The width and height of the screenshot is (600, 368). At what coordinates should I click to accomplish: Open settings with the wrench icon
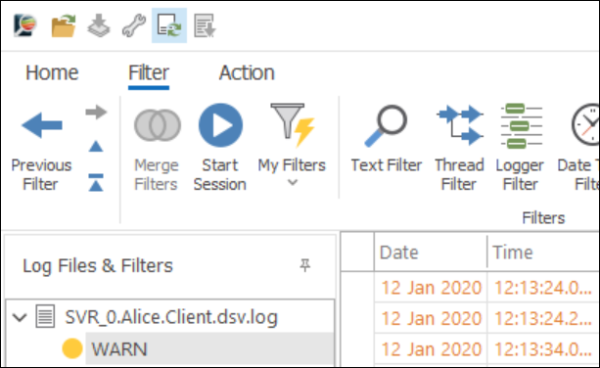[134, 26]
